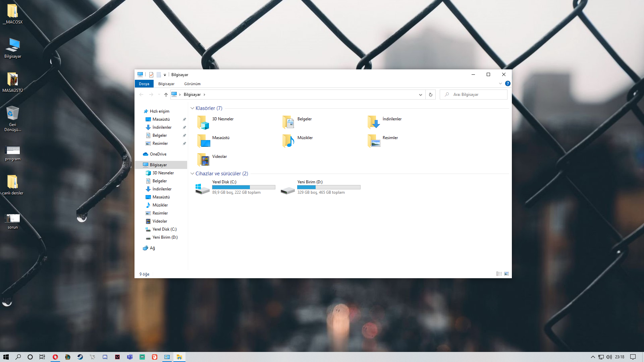
Task: Open the Windows Start menu
Action: 6,357
